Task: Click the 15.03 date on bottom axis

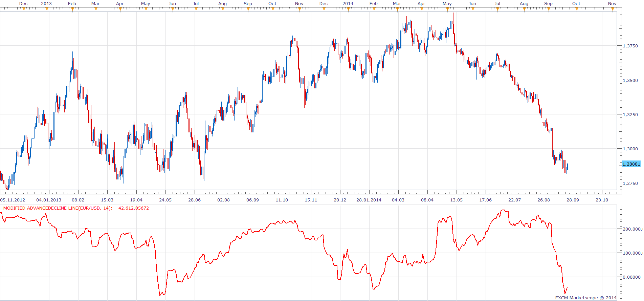Action: point(107,200)
